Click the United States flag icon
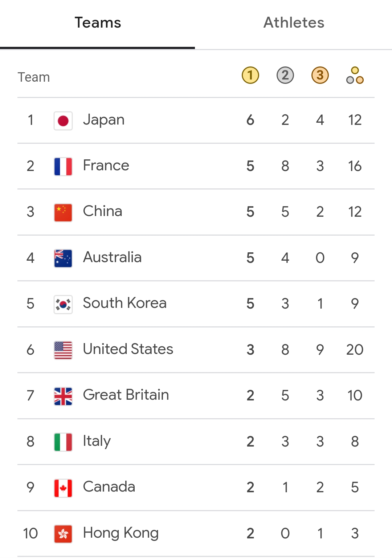Image resolution: width=392 pixels, height=558 pixels. [63, 350]
